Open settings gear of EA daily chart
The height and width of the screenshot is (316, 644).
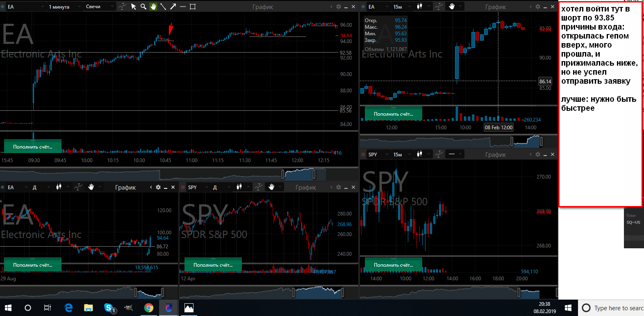[158, 187]
